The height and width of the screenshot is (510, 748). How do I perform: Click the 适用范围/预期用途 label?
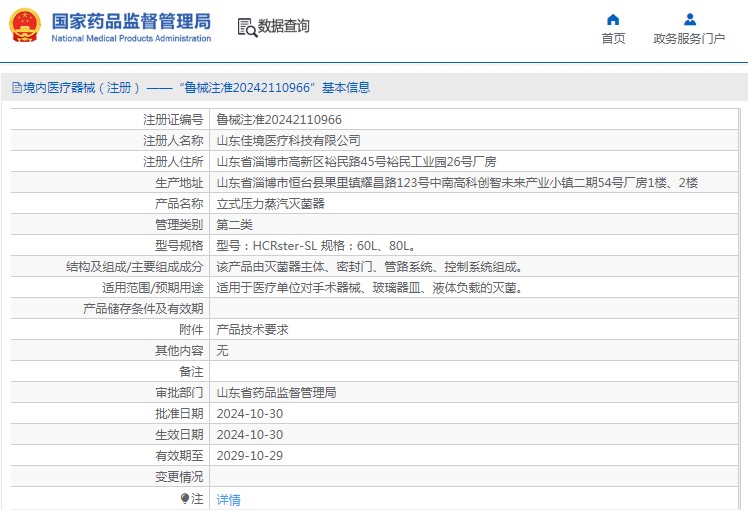click(x=153, y=287)
